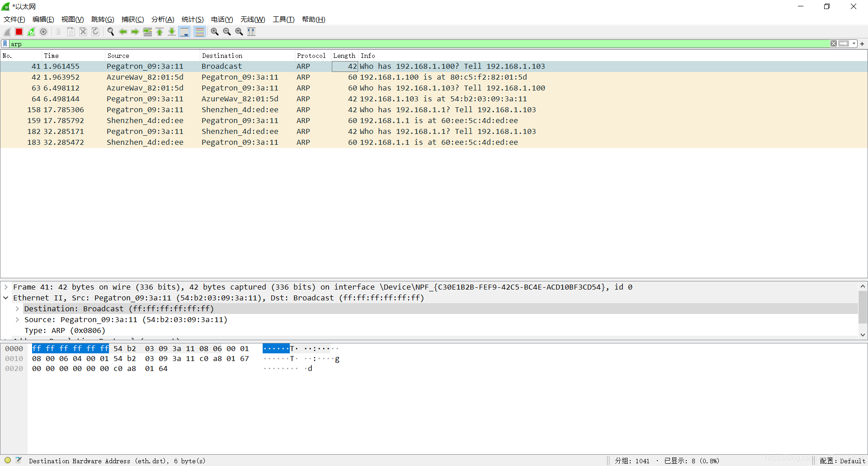
Task: Sort by Destination column header
Action: [247, 56]
